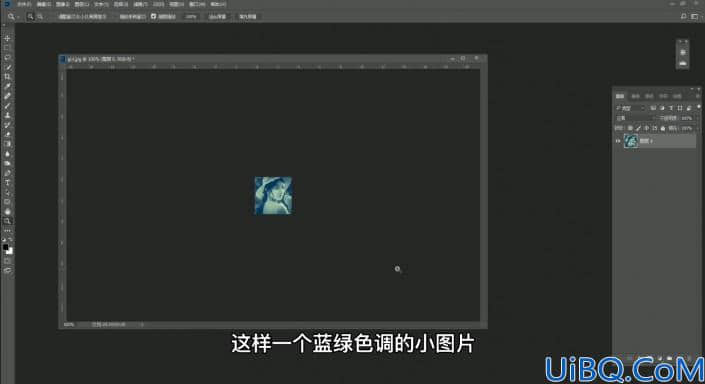
Task: Click the foreground color swatch
Action: click(x=5, y=247)
